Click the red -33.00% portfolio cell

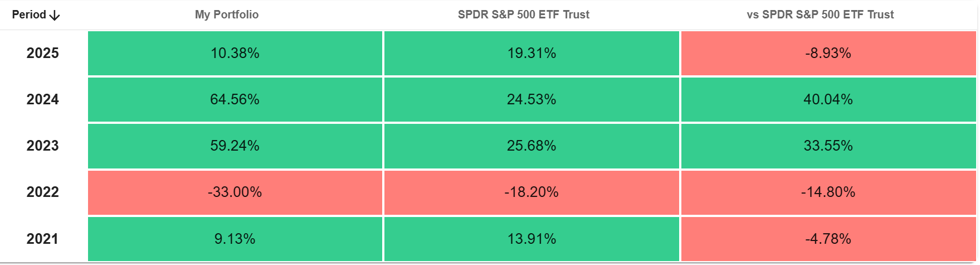235,192
